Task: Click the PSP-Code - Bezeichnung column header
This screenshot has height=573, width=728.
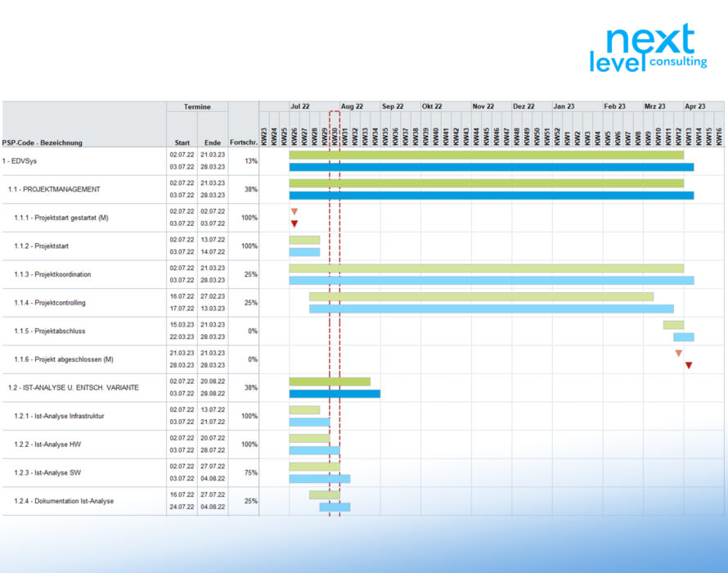Action: [43, 142]
